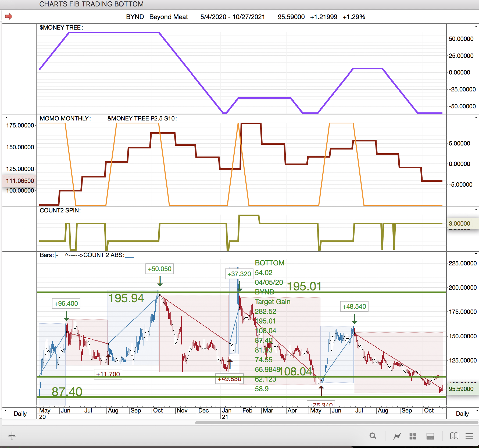Click the red arrow icon beside the chart header
This screenshot has height=448, width=479.
[x=9, y=16]
